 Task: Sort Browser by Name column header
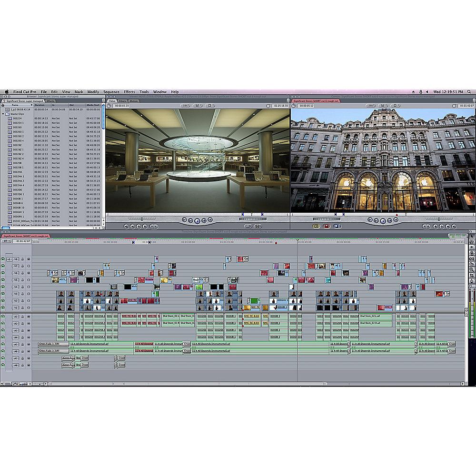pos(18,105)
